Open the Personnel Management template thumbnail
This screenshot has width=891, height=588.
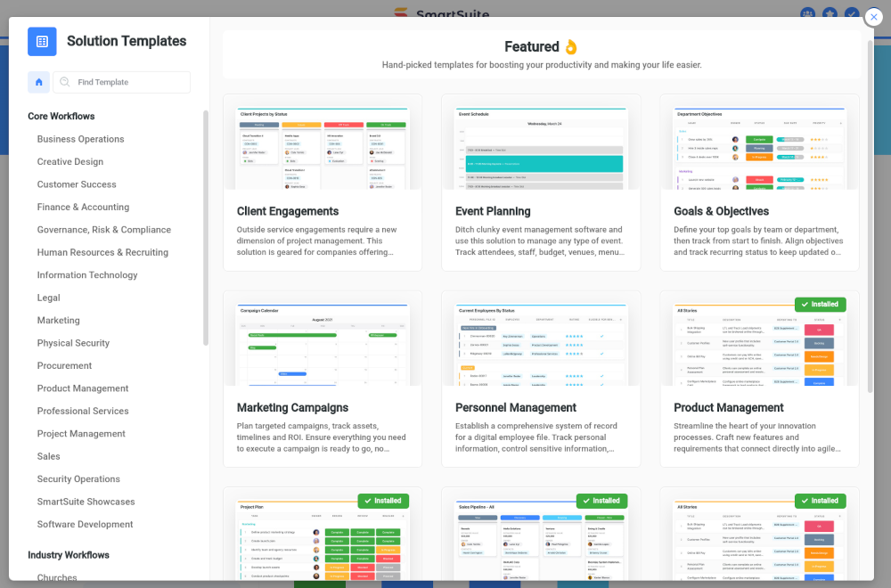coord(541,344)
